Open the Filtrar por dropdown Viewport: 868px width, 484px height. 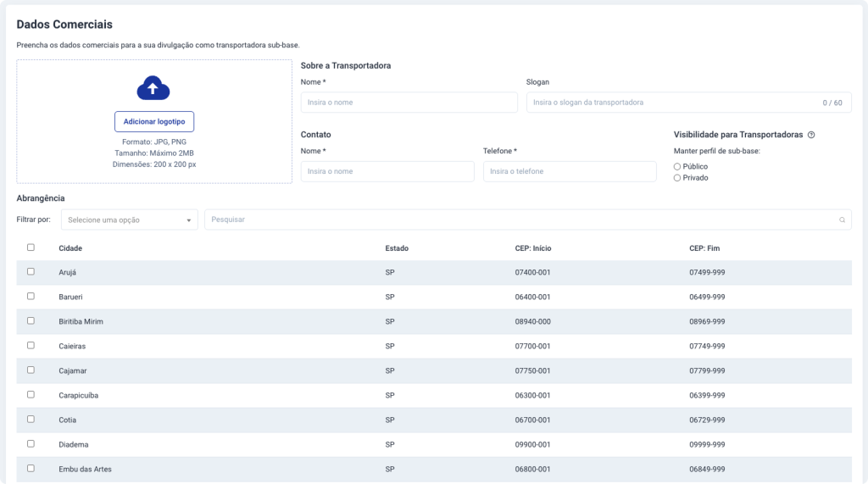tap(127, 220)
